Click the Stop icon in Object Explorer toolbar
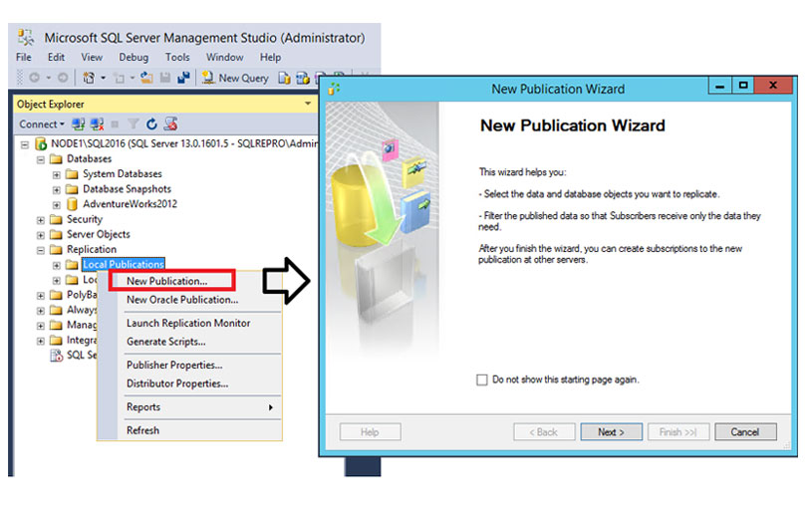812x506 pixels. point(115,125)
